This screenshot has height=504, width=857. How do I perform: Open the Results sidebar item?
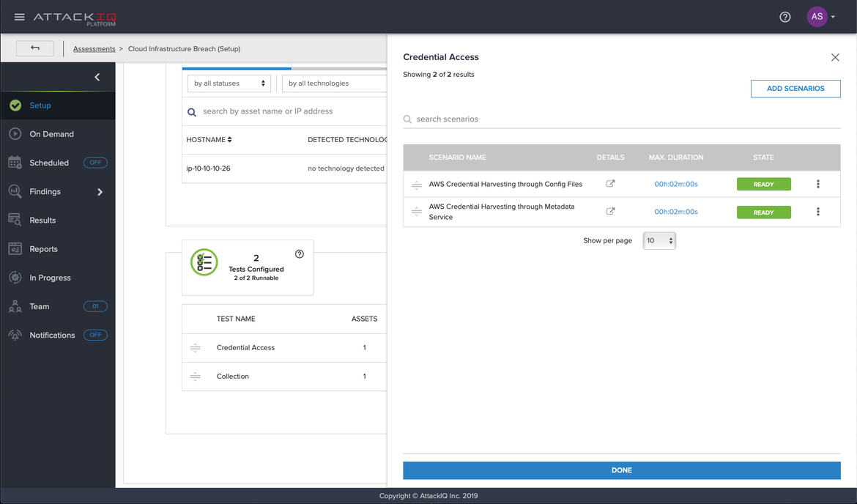click(42, 220)
